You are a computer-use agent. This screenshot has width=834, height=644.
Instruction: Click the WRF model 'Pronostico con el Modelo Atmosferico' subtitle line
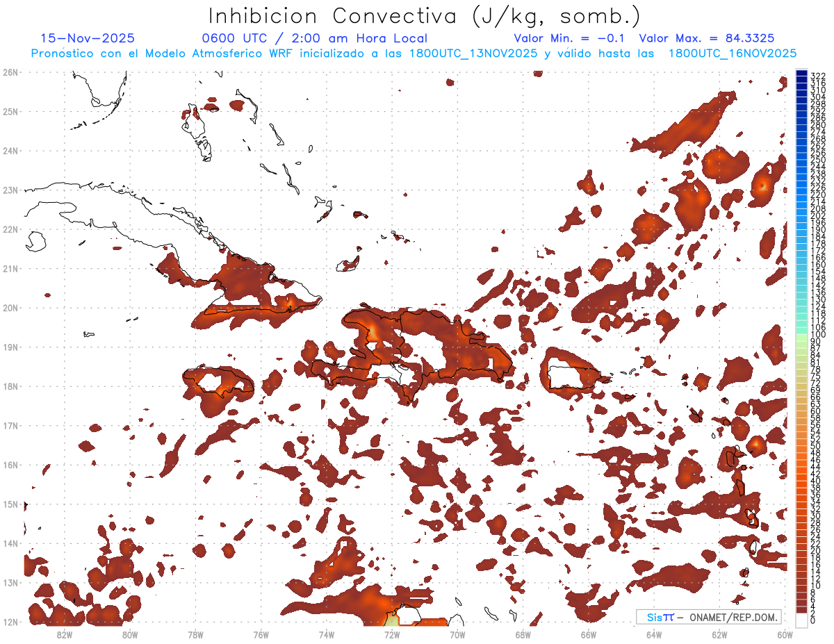[x=414, y=53]
